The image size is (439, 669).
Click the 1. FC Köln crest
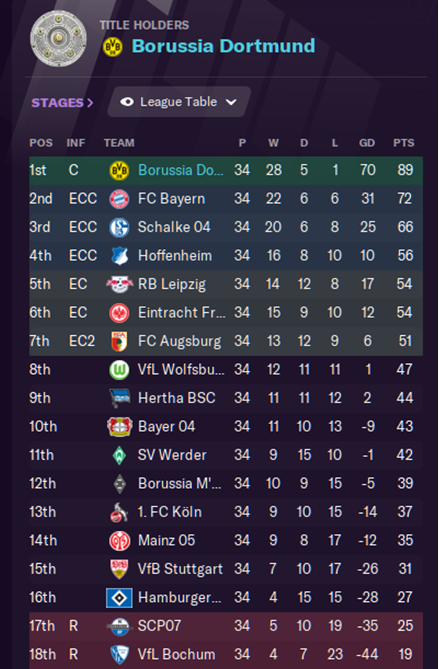tap(119, 512)
